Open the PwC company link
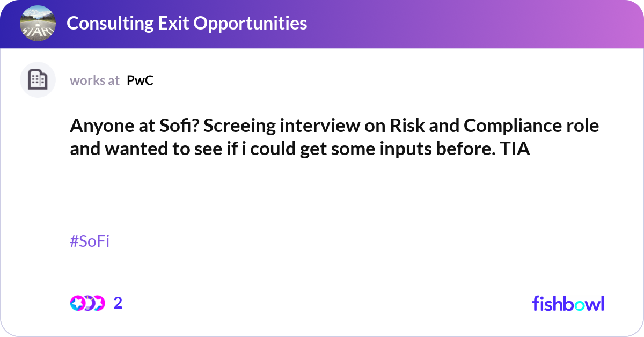 pos(140,80)
